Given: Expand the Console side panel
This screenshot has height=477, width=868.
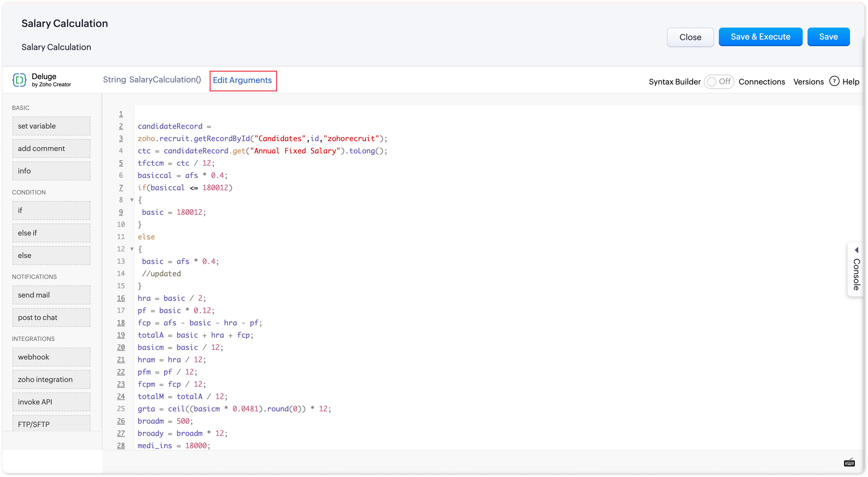Looking at the screenshot, I should pyautogui.click(x=856, y=274).
